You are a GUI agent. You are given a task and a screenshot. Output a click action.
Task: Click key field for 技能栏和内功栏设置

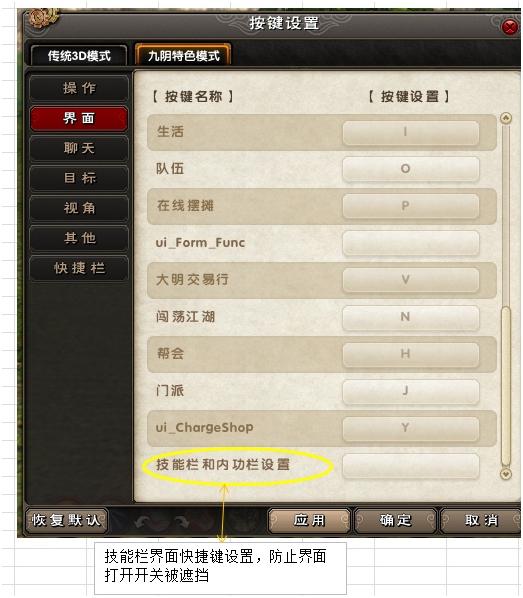point(410,465)
